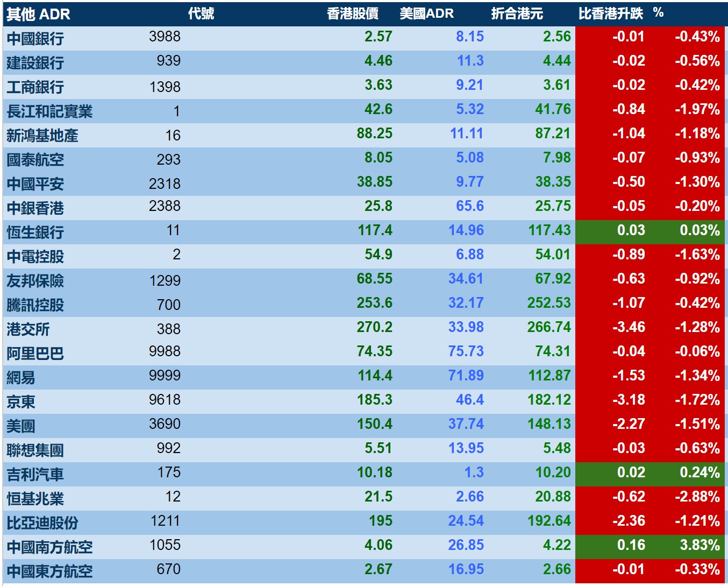Select the 阿里巴巴 row name
The width and height of the screenshot is (728, 586).
pos(35,354)
